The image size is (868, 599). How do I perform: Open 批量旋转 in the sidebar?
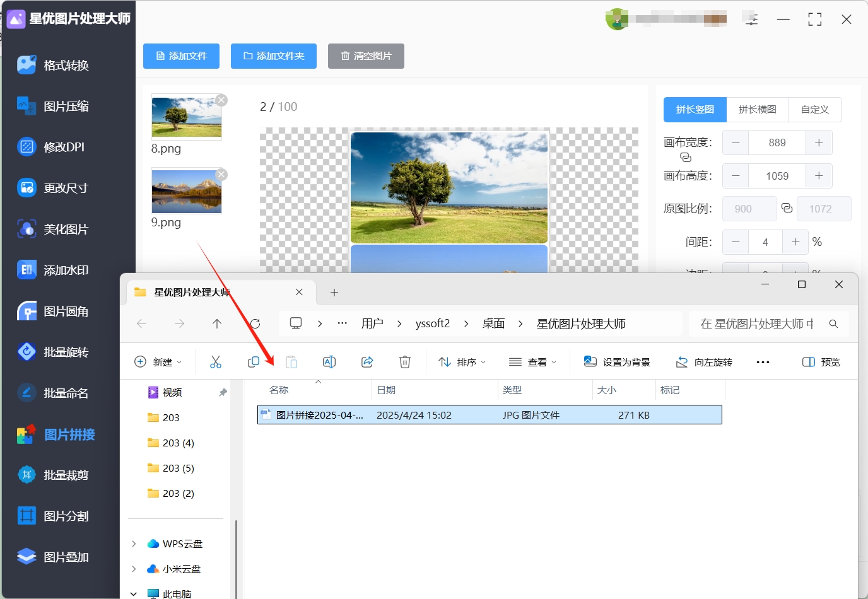pyautogui.click(x=53, y=352)
